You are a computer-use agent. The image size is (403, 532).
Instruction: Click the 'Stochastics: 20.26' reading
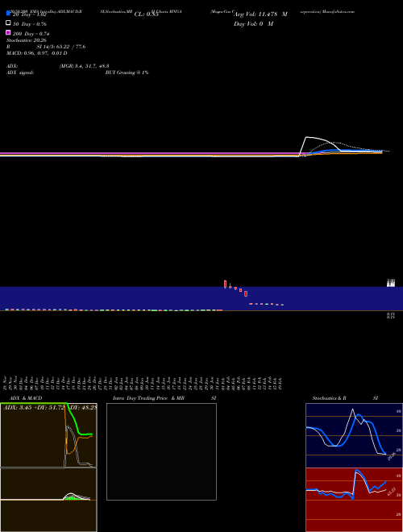click(26, 40)
